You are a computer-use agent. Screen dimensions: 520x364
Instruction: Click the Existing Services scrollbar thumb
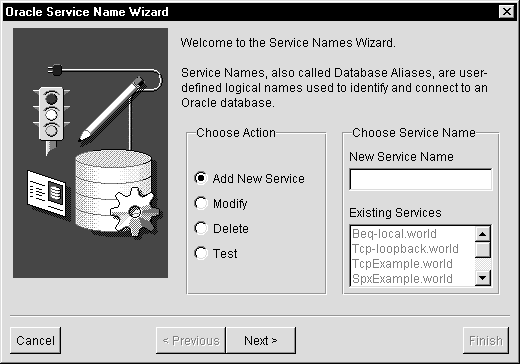[483, 250]
